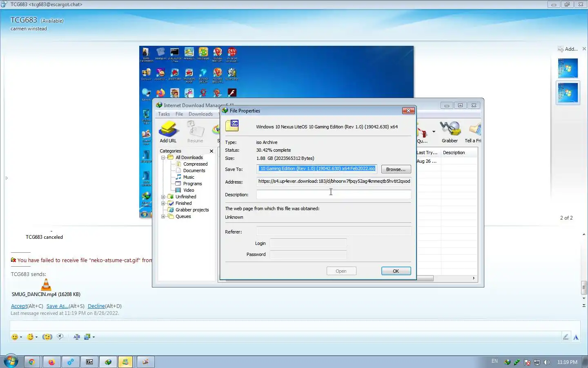Click the VLC cone icon for SMUG_DANCIN.mp4
Viewport: 588px width, 368px height.
coord(46,285)
